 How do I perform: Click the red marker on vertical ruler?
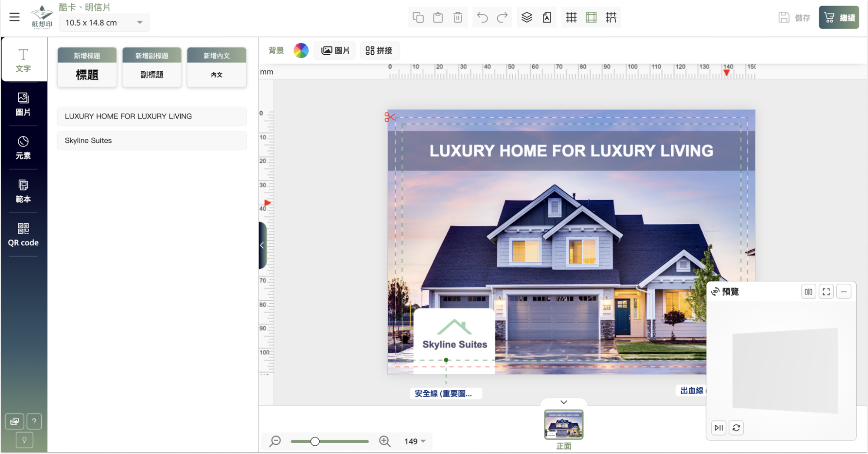point(267,203)
